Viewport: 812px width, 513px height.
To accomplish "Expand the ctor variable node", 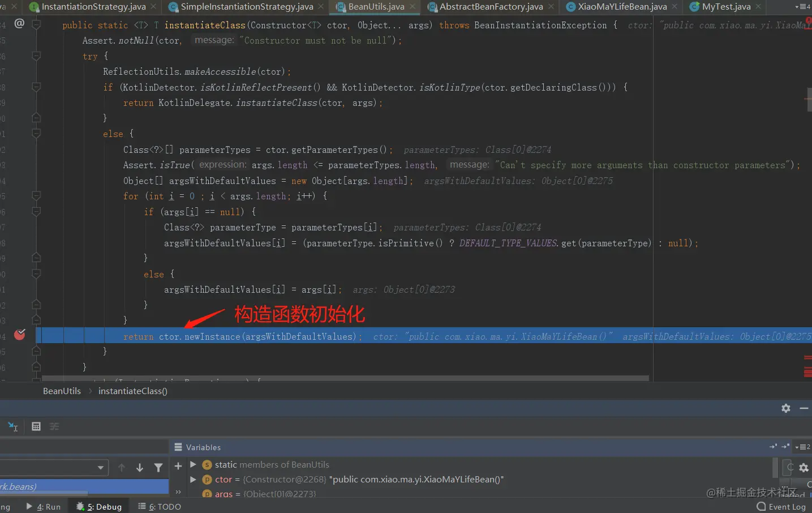I will point(193,479).
